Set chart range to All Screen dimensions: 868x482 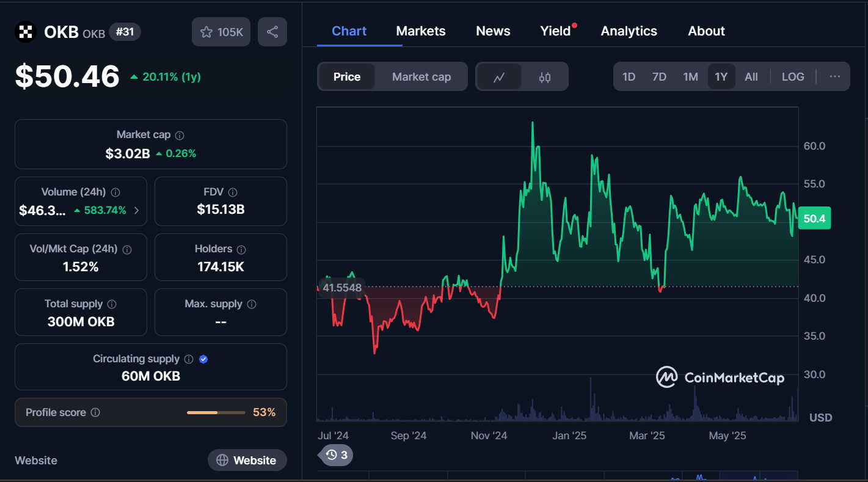click(x=751, y=77)
